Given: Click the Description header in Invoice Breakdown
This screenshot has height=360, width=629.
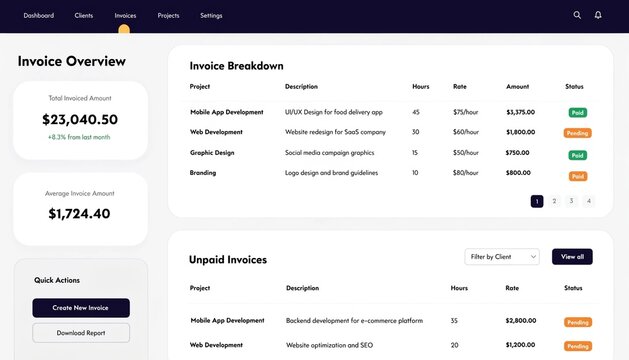Looking at the screenshot, I should tap(301, 87).
